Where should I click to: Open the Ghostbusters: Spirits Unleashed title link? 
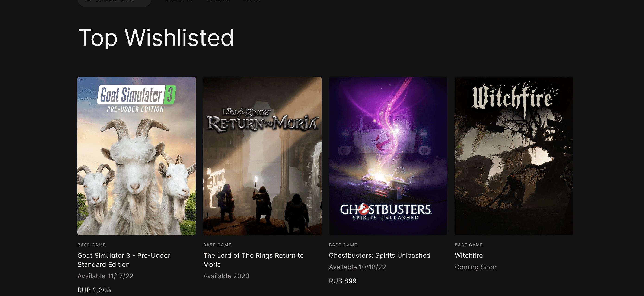click(379, 255)
